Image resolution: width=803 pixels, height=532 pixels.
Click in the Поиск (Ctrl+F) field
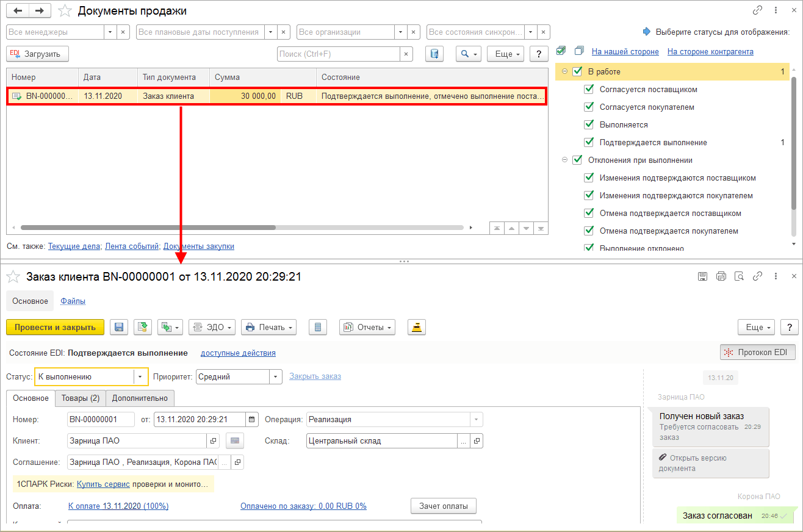[x=339, y=54]
